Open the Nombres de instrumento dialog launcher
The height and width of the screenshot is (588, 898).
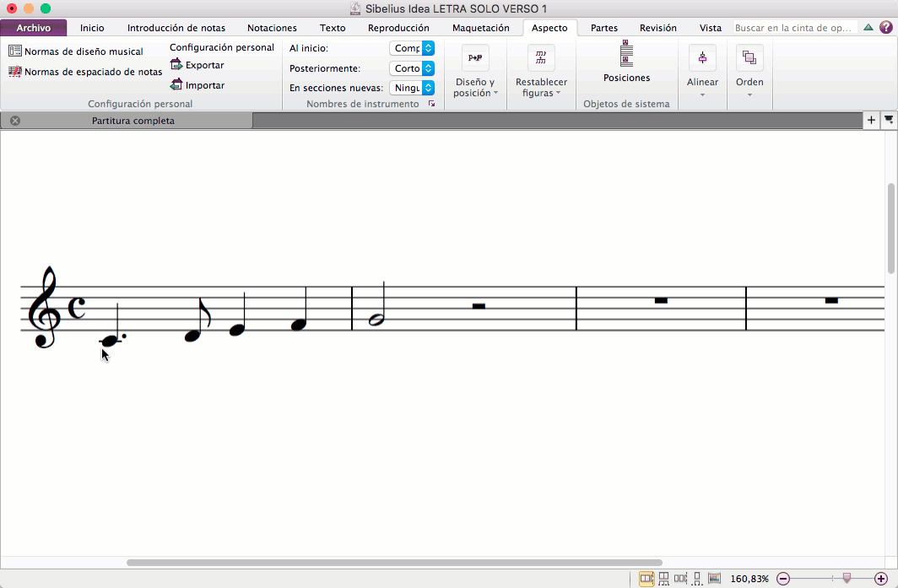[432, 104]
